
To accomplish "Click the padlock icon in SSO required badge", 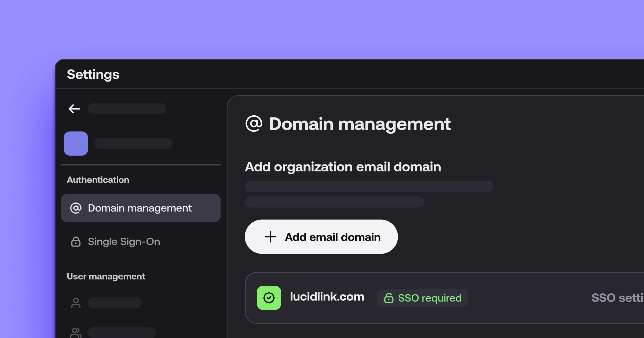I will click(x=389, y=298).
